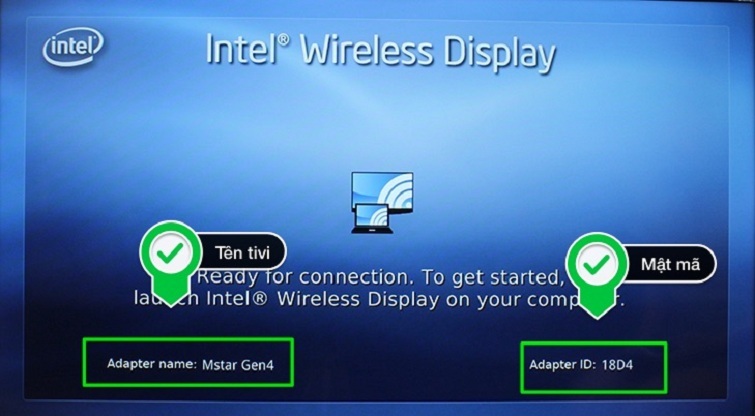Image resolution: width=755 pixels, height=416 pixels.
Task: Click launch Intel Wireless Display instruction line
Action: [379, 299]
